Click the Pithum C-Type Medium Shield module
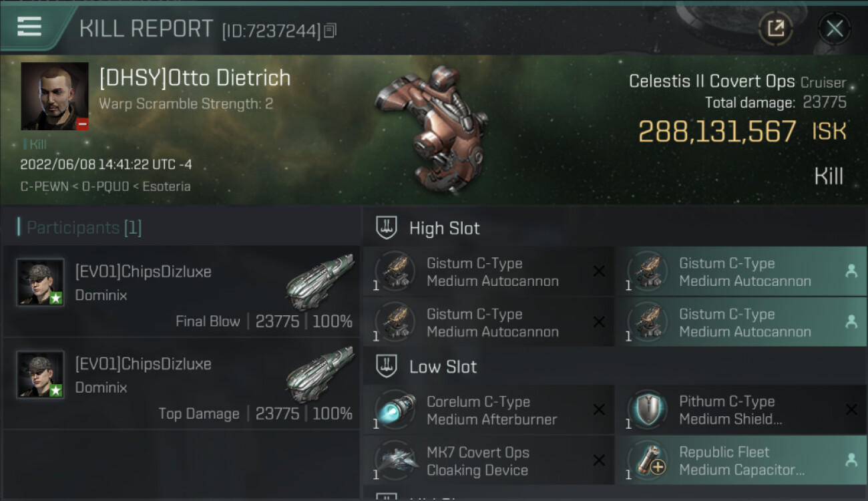This screenshot has height=501, width=868. (741, 410)
